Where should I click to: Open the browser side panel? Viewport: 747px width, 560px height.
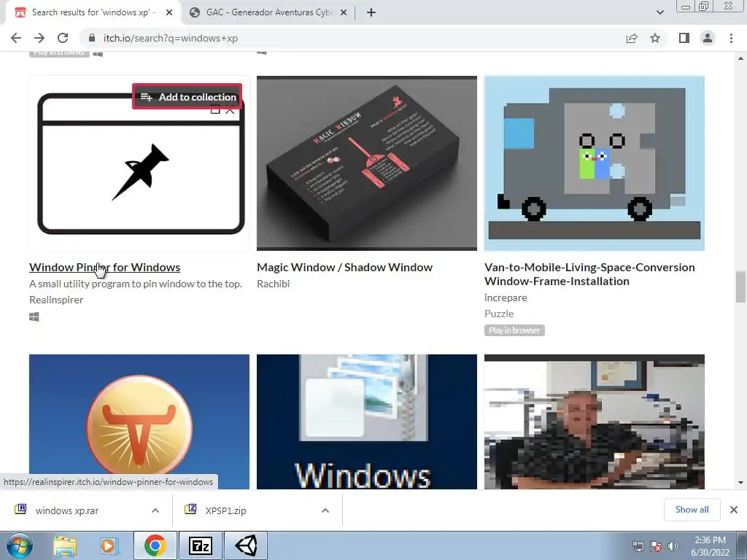click(684, 38)
